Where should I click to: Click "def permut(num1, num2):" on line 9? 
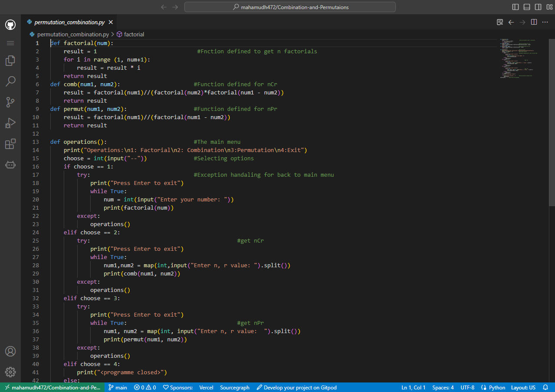[88, 109]
